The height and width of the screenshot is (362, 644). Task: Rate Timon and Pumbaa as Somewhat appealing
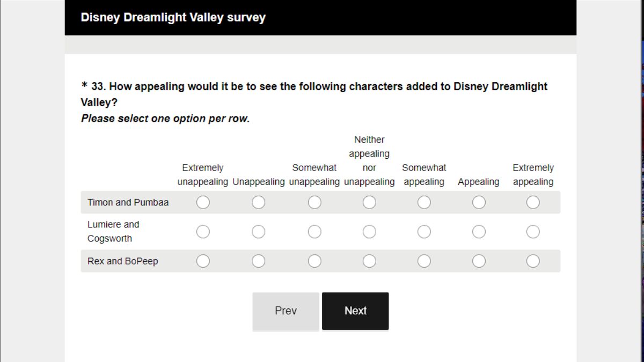(424, 202)
